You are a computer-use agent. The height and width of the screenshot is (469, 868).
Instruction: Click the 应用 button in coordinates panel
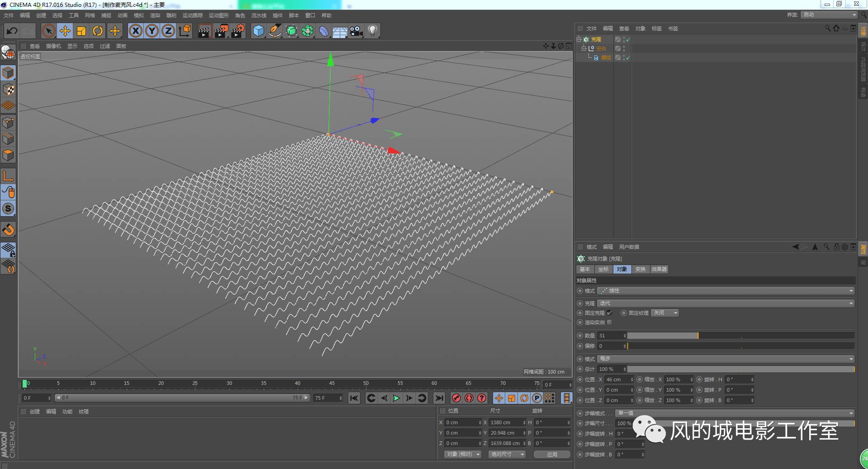[x=551, y=454]
